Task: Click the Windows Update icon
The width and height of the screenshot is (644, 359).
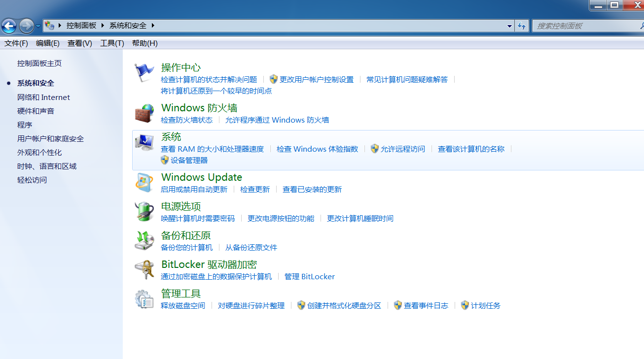Action: click(x=144, y=182)
